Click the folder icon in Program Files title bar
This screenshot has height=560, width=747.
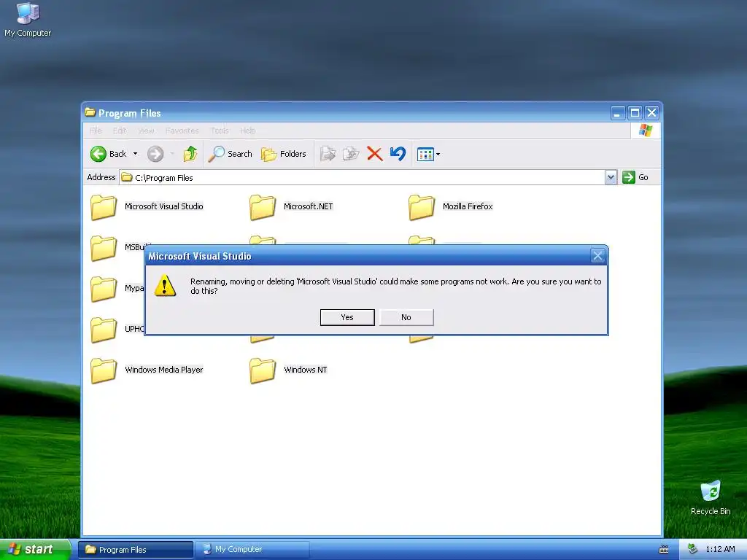click(90, 112)
